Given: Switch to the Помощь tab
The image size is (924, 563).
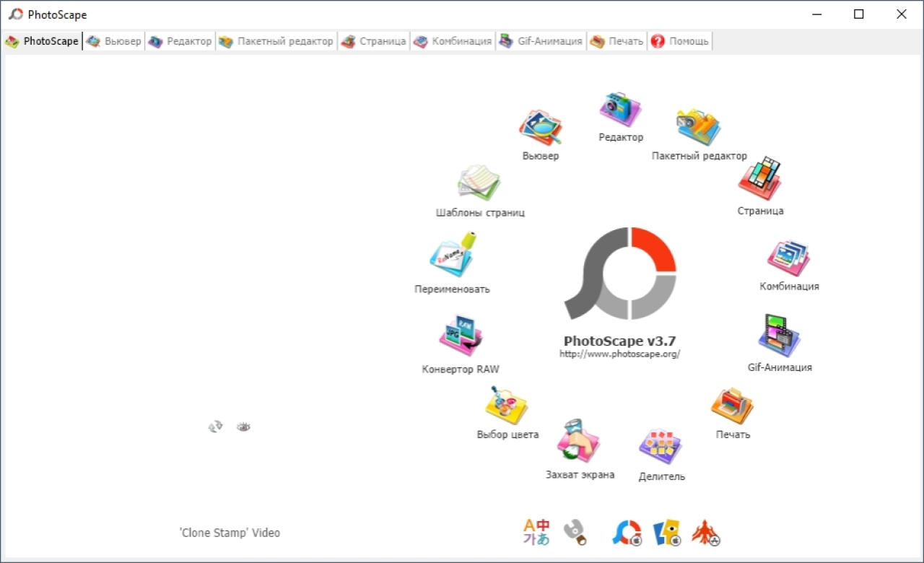Looking at the screenshot, I should (x=679, y=41).
